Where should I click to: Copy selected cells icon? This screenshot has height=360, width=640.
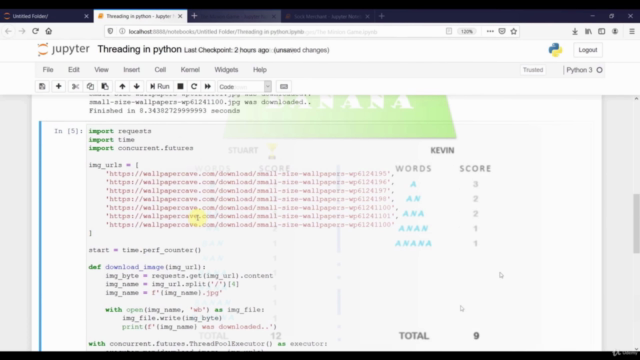point(90,87)
